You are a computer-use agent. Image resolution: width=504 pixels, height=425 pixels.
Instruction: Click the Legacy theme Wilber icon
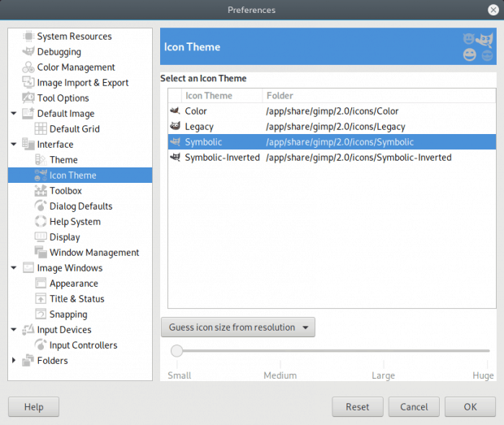(x=175, y=126)
